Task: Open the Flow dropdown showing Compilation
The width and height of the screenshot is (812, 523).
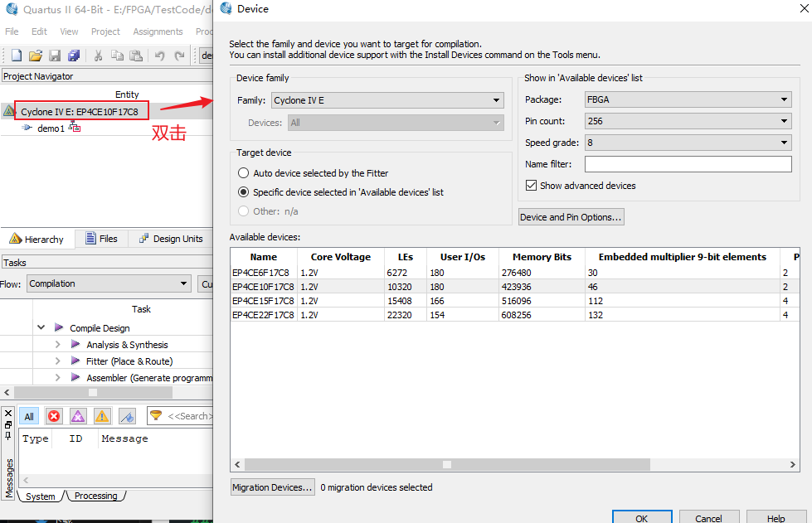Action: 109,283
